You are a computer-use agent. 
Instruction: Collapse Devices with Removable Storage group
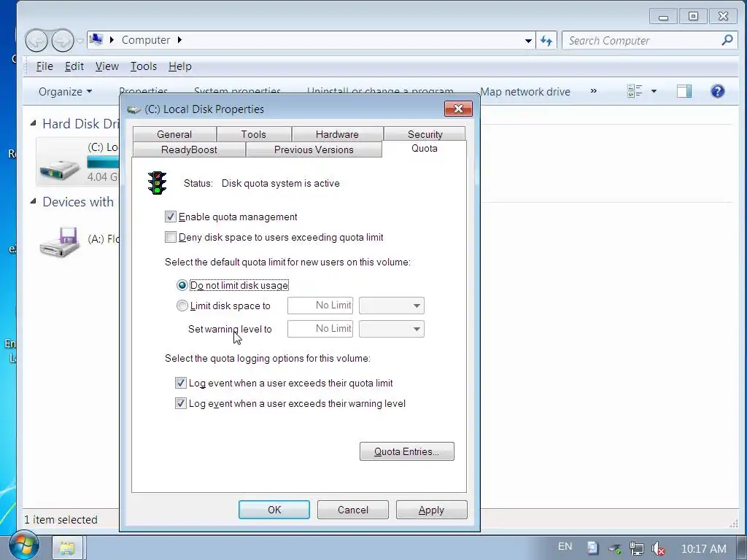coord(34,201)
